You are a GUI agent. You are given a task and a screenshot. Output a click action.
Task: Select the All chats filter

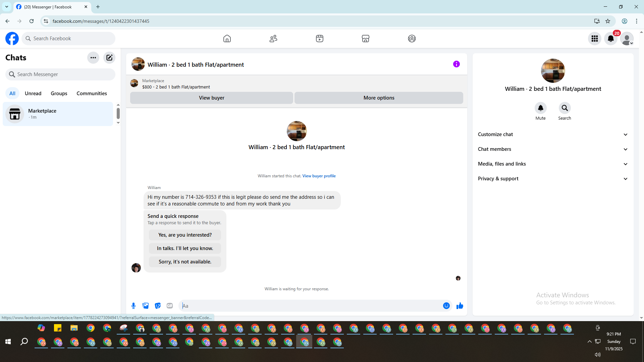point(12,94)
